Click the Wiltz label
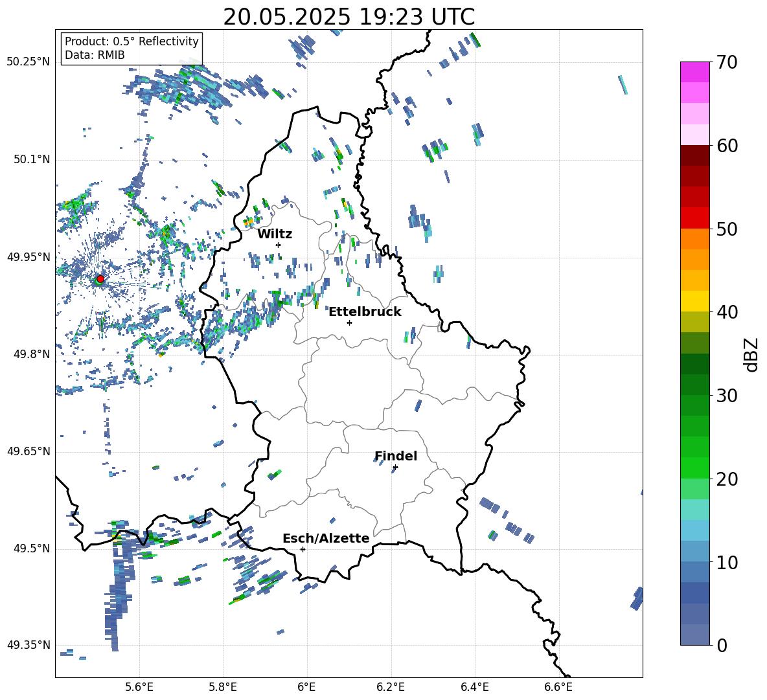The height and width of the screenshot is (700, 767). click(x=275, y=234)
